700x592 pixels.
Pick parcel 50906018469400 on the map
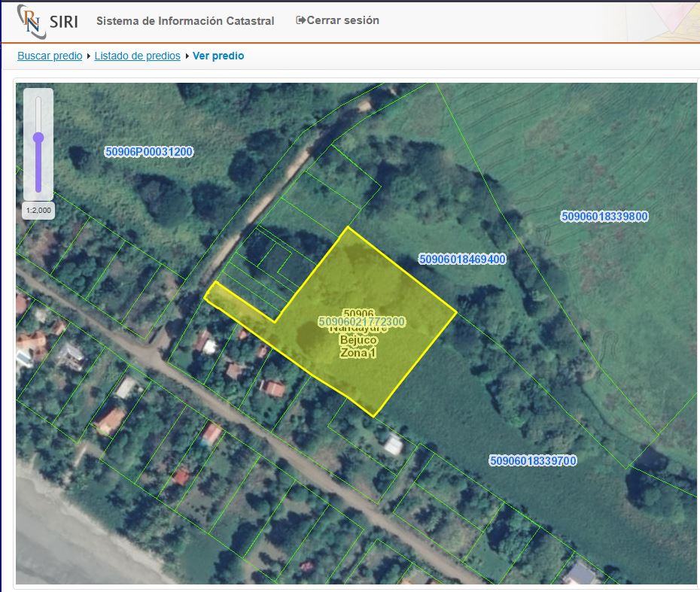(462, 260)
